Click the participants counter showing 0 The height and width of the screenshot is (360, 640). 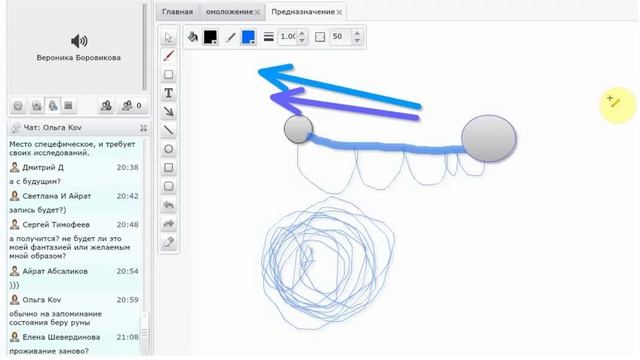coord(132,106)
